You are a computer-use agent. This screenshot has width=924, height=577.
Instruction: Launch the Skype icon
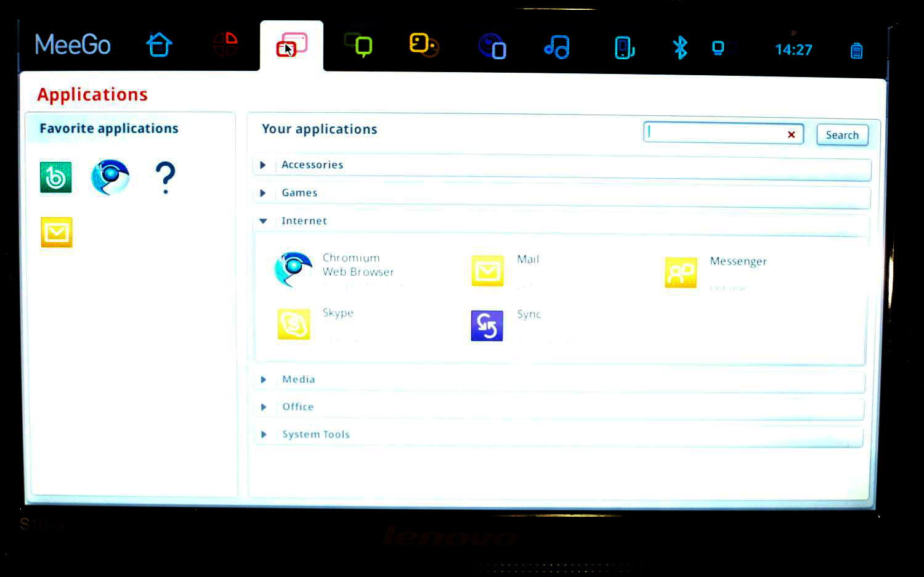click(294, 324)
